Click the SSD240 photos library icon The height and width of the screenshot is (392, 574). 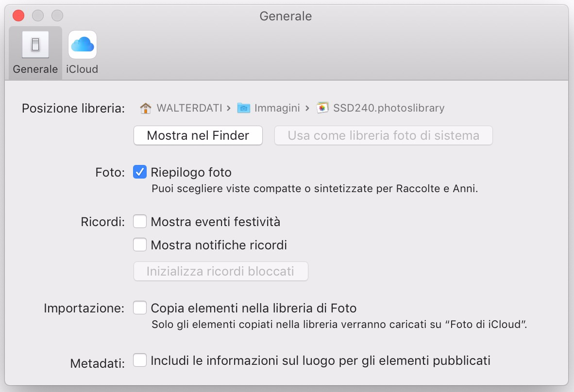(x=323, y=108)
